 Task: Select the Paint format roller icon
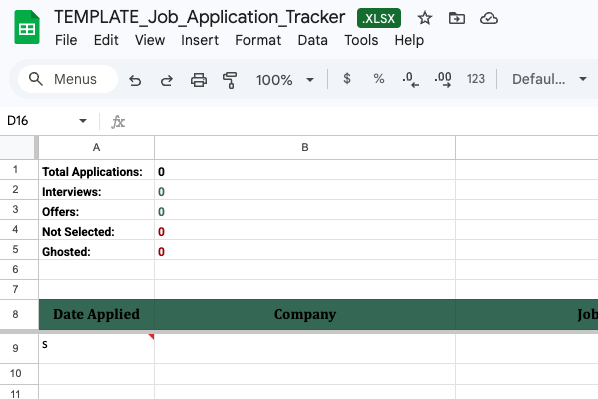pos(230,80)
